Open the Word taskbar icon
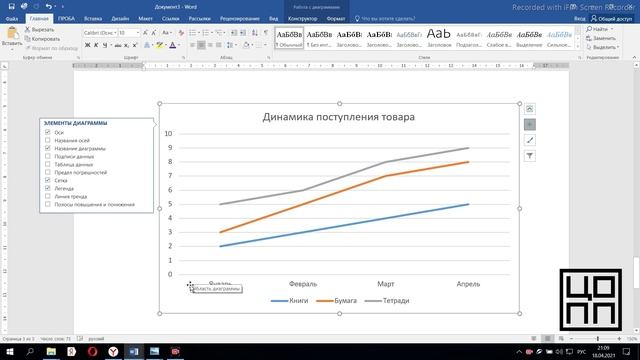 [134, 351]
